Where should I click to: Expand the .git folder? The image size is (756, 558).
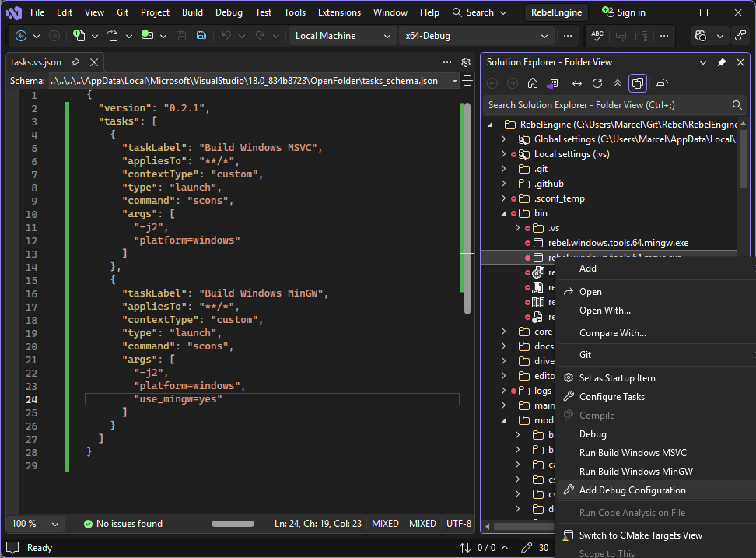pyautogui.click(x=504, y=169)
